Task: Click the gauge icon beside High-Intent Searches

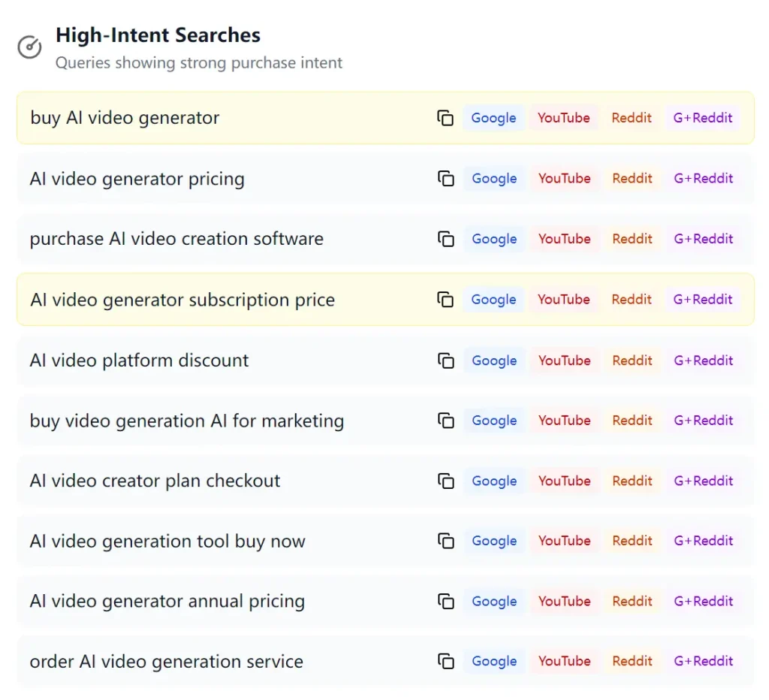Action: click(x=29, y=47)
